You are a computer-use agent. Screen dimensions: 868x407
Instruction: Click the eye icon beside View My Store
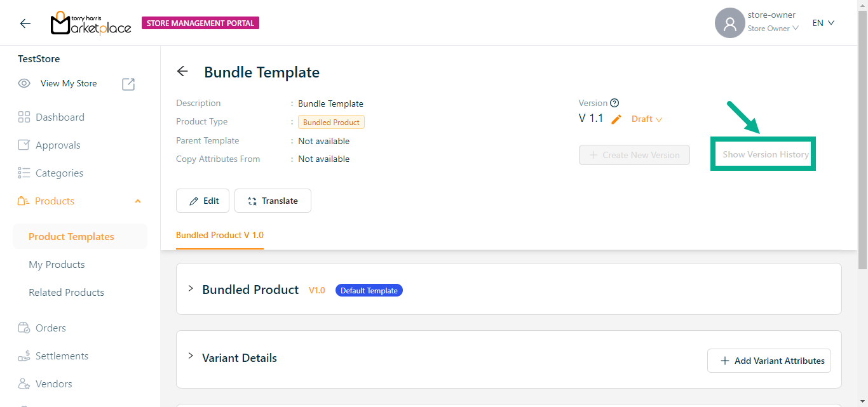click(x=24, y=83)
